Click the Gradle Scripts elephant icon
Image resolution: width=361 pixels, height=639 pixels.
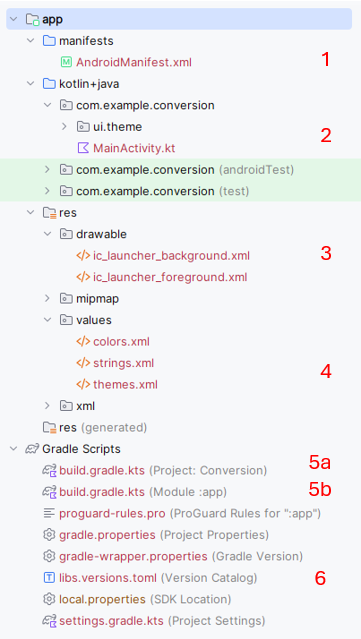[32, 449]
